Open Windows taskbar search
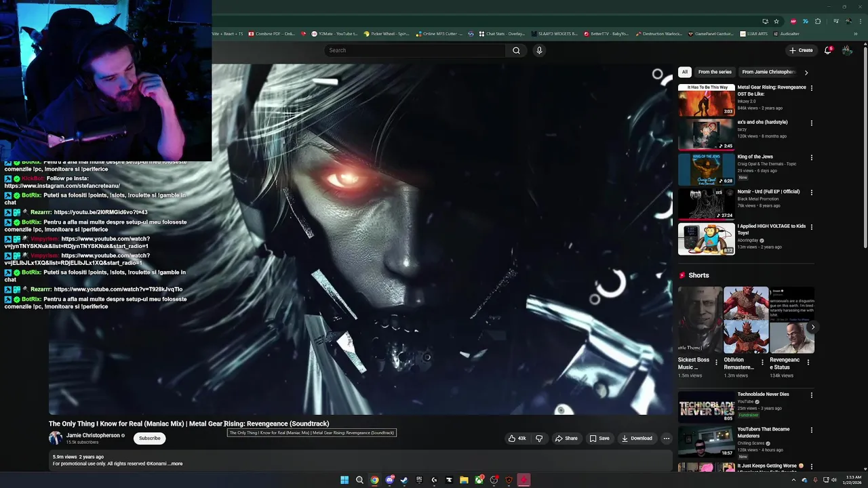This screenshot has width=868, height=488. pyautogui.click(x=359, y=480)
